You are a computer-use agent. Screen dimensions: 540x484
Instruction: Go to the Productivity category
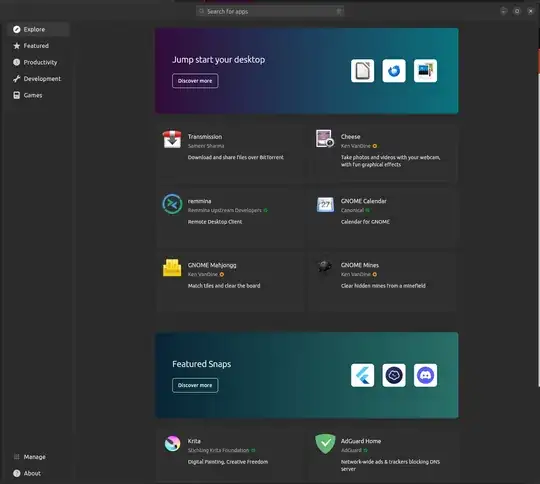point(38,62)
